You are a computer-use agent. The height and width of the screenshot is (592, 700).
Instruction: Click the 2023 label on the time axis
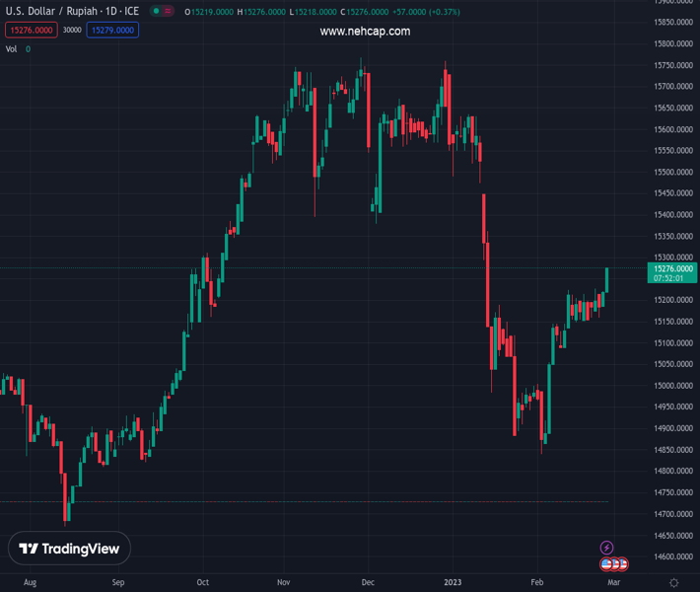click(453, 583)
